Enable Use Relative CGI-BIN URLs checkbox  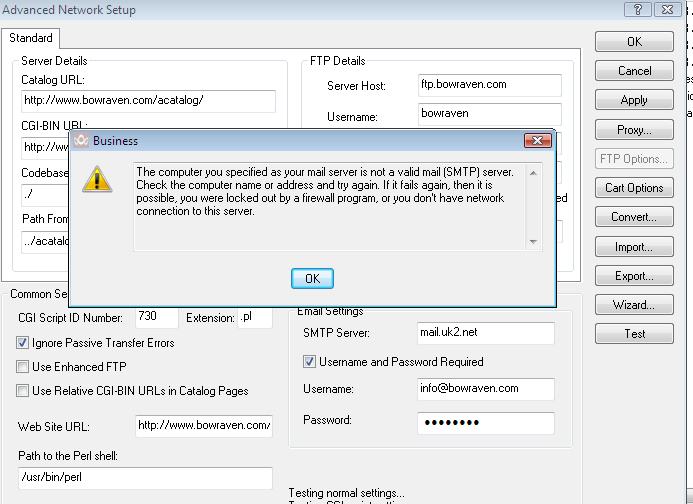click(x=23, y=391)
